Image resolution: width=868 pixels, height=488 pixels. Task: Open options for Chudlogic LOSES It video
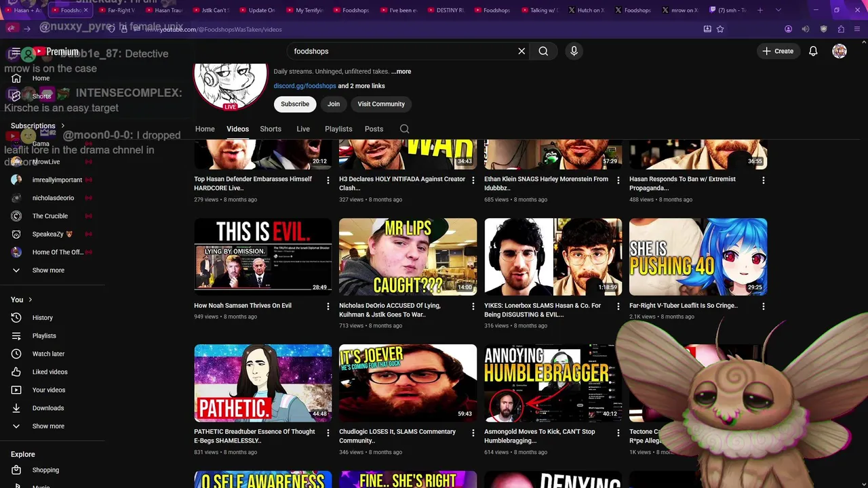click(x=473, y=432)
